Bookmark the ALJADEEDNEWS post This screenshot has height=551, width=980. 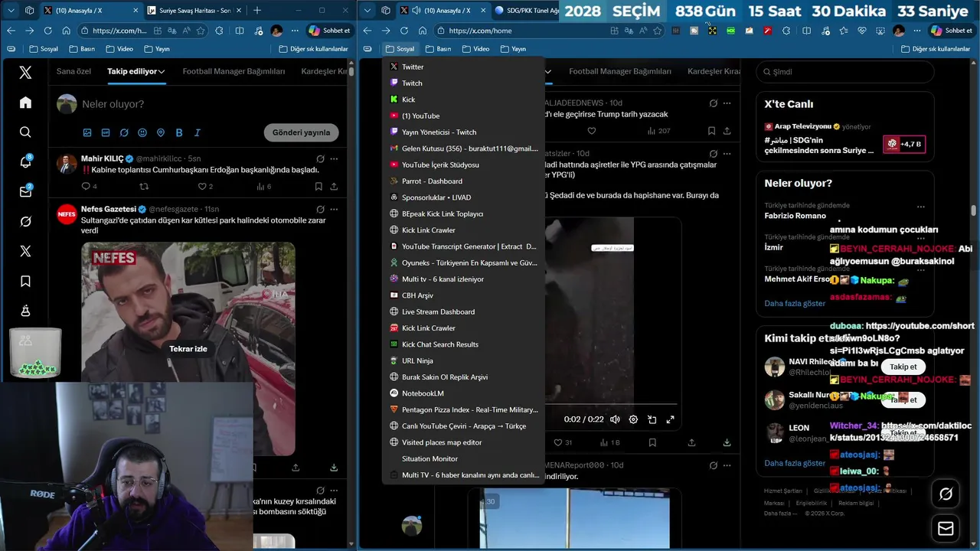(711, 131)
